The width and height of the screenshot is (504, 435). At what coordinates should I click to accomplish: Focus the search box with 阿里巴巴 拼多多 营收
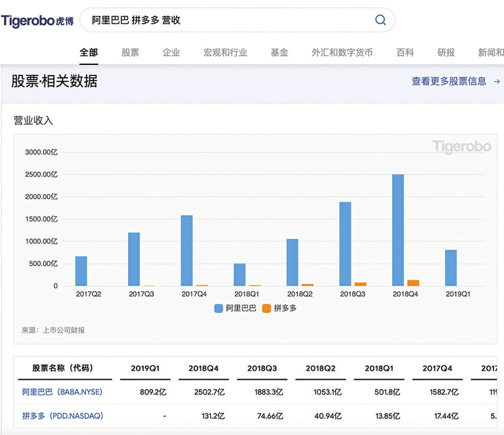click(237, 20)
